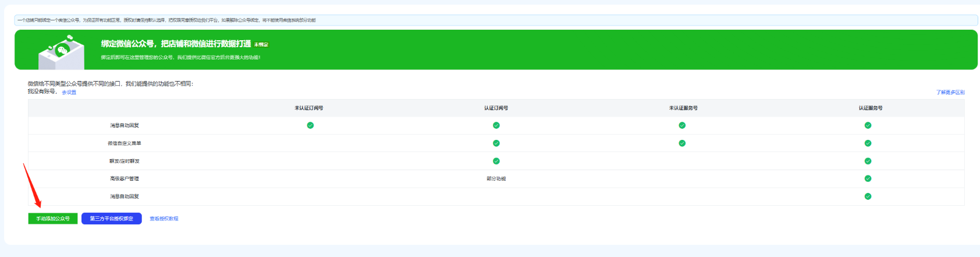Click the 部分功能 cell in 高级客户管理 row

click(496, 179)
